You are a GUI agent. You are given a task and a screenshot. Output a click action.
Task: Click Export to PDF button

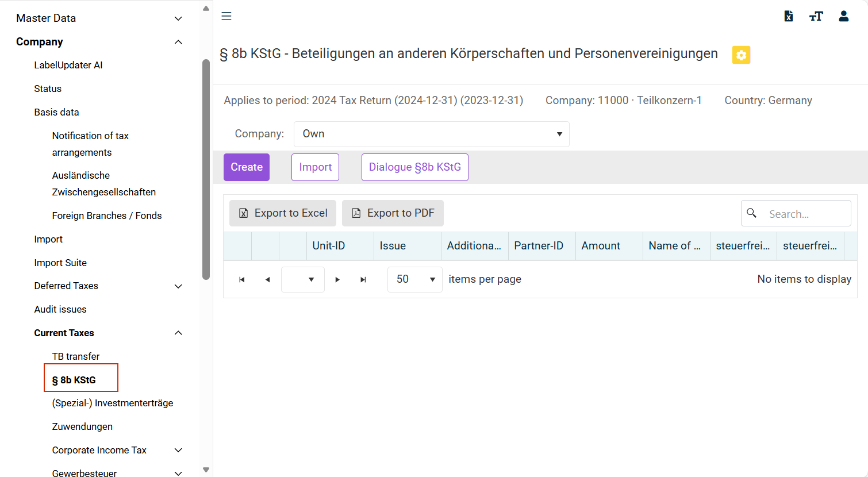coord(393,213)
